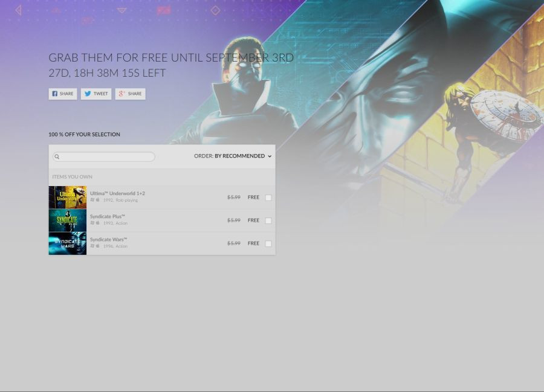Tick the checkbox for Syndicate Wars
Image resolution: width=544 pixels, height=392 pixels.
tap(268, 243)
